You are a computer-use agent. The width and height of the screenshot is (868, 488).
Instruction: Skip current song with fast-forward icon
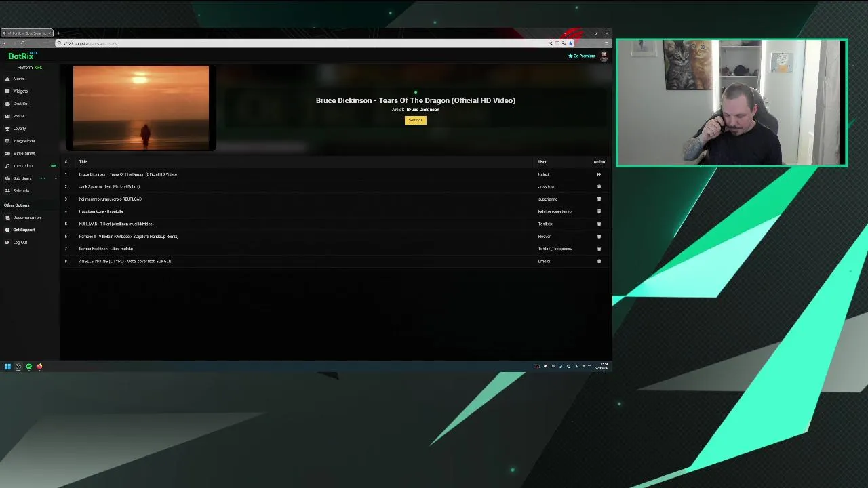pos(599,174)
